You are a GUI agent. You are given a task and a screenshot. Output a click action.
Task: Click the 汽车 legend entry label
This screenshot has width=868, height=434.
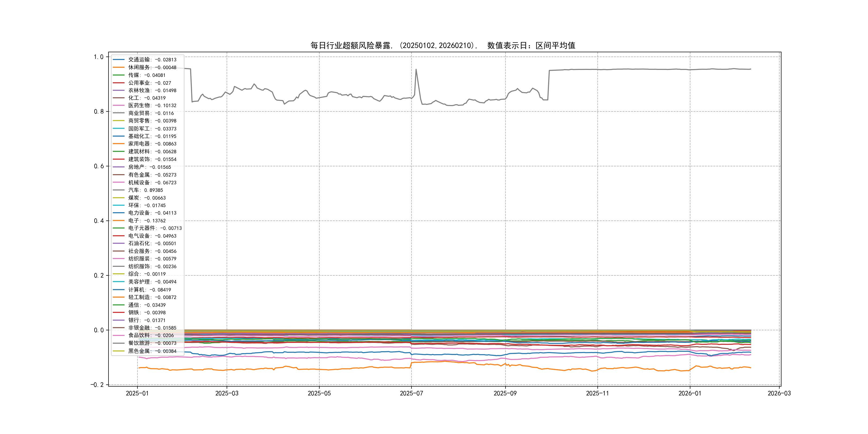tap(145, 190)
